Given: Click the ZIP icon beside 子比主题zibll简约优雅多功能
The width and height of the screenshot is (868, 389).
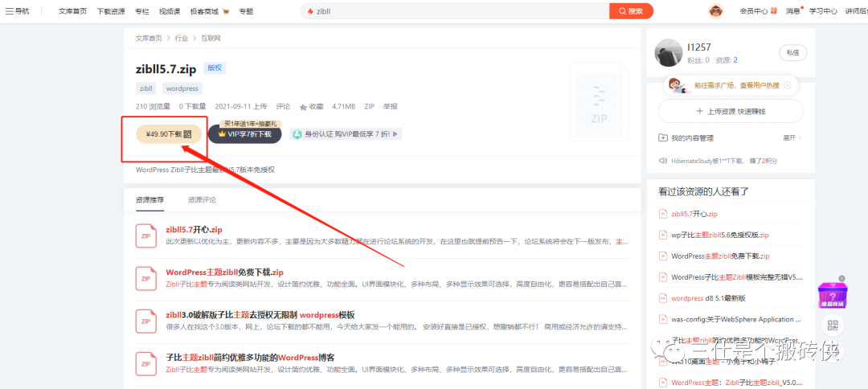Looking at the screenshot, I should click(x=146, y=363).
